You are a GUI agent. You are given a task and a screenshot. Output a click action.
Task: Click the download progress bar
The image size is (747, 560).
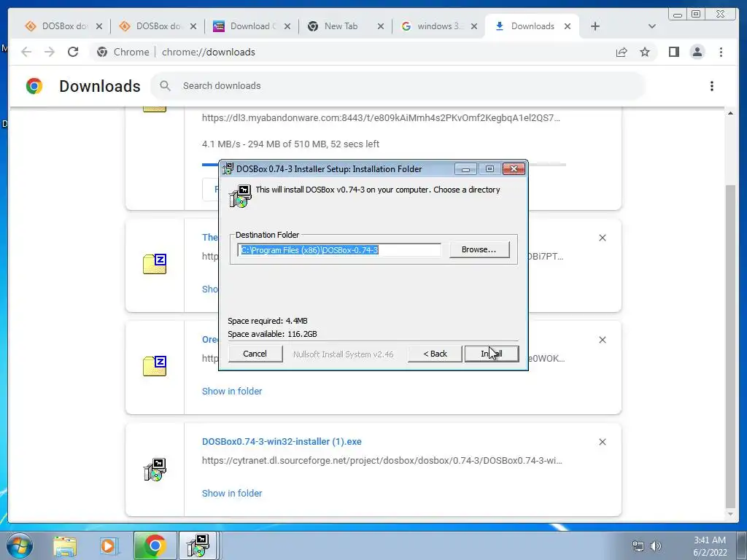[x=384, y=164]
